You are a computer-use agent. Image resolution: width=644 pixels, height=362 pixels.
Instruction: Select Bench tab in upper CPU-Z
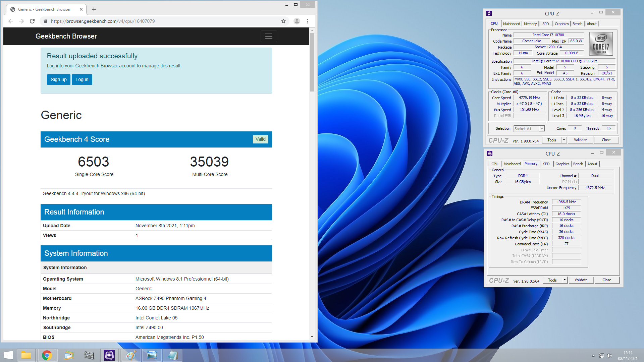(x=577, y=24)
